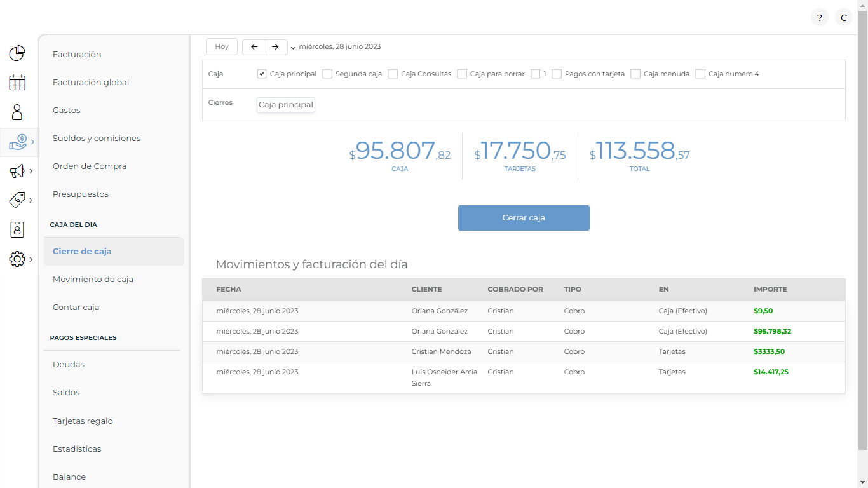Open Estadísticas menu item

click(77, 449)
